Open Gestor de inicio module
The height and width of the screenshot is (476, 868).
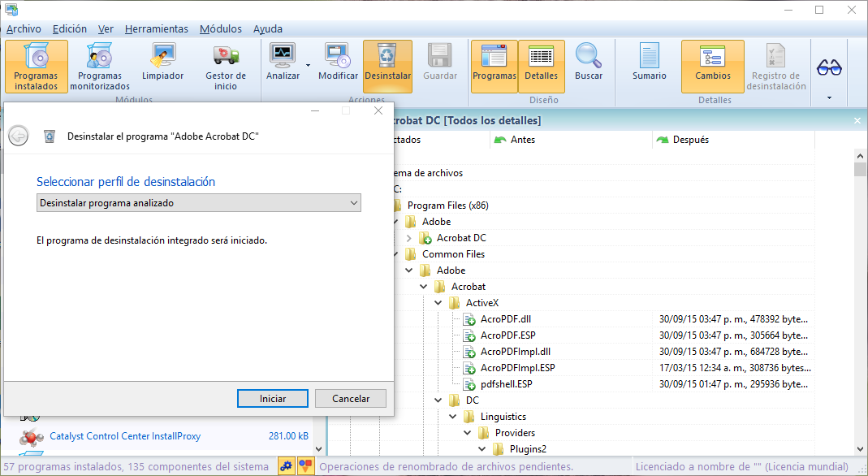(x=225, y=67)
